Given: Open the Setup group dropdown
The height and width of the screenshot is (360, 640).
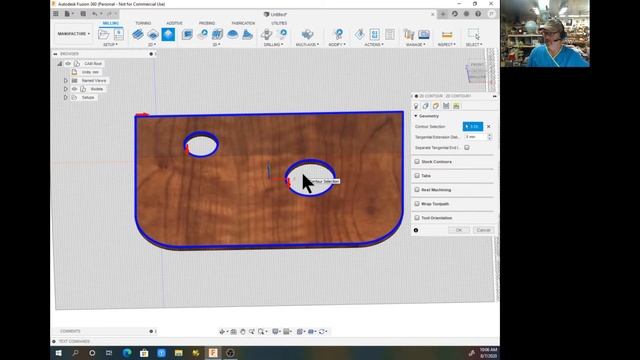Looking at the screenshot, I should [110, 44].
